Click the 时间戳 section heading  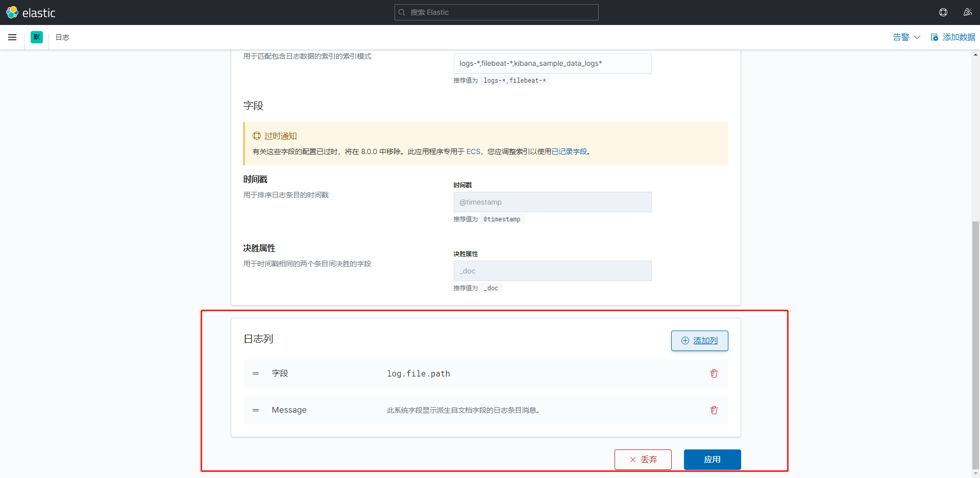tap(255, 180)
